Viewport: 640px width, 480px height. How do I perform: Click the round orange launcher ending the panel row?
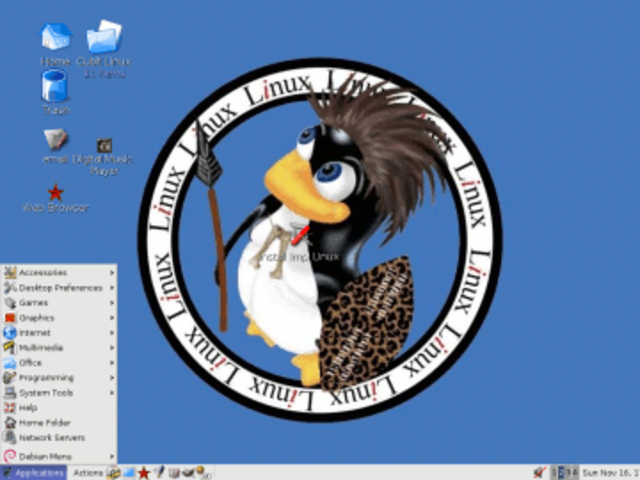(x=202, y=472)
